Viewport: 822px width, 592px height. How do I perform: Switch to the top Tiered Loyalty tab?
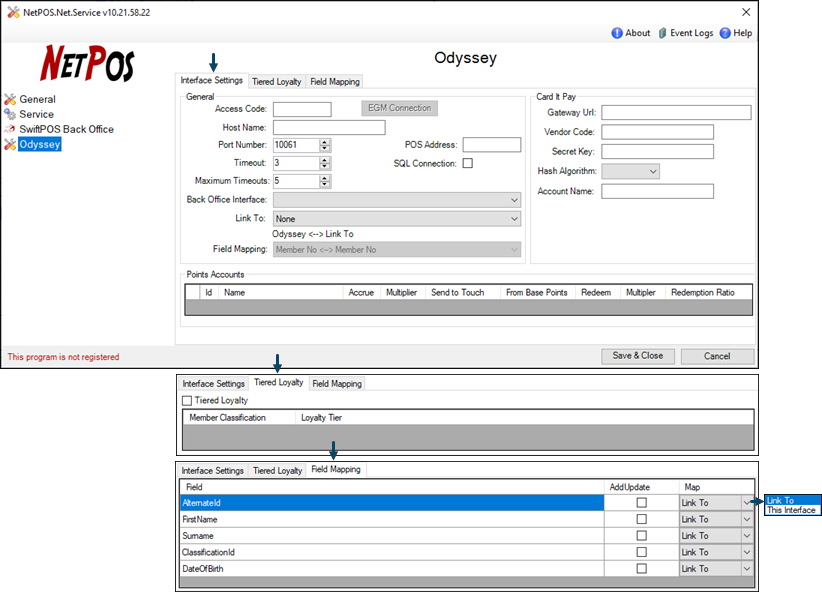coord(277,81)
